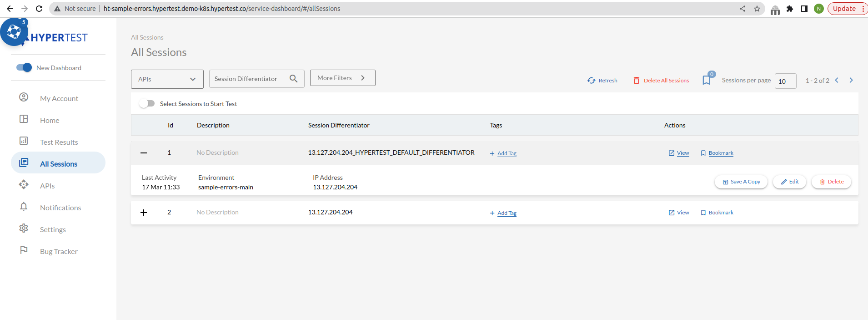Viewport: 868px width, 320px height.
Task: Click the Test Results chart icon
Action: (x=24, y=141)
